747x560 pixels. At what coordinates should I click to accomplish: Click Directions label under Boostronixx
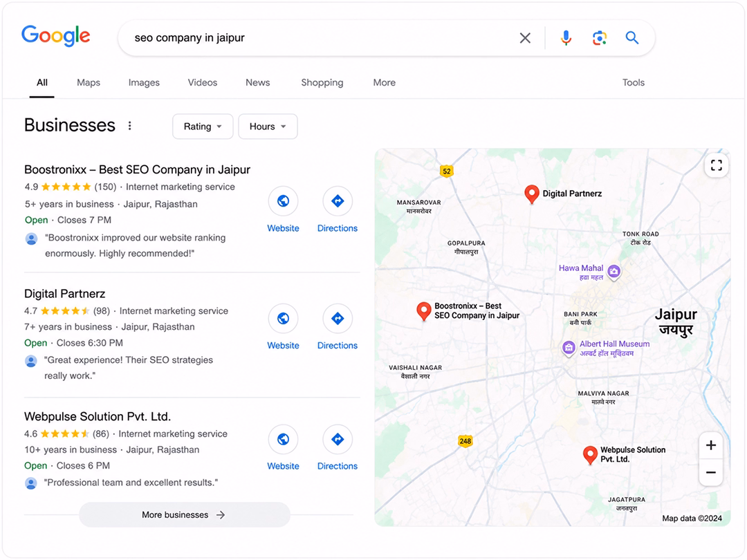click(338, 228)
